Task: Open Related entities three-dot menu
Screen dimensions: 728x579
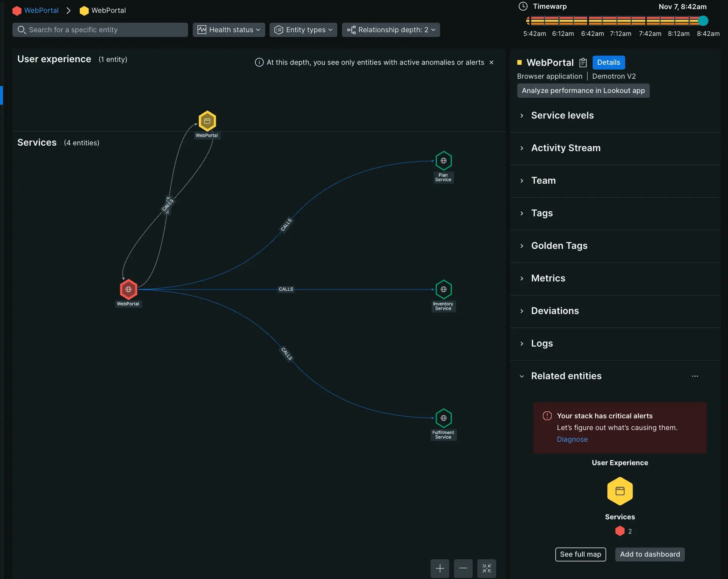Action: (x=695, y=376)
